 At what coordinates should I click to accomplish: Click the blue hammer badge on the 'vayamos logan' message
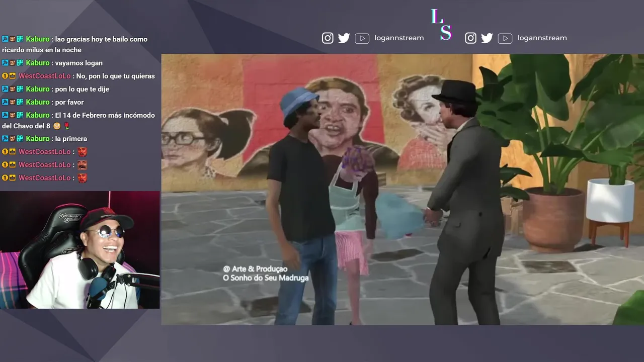[5, 63]
